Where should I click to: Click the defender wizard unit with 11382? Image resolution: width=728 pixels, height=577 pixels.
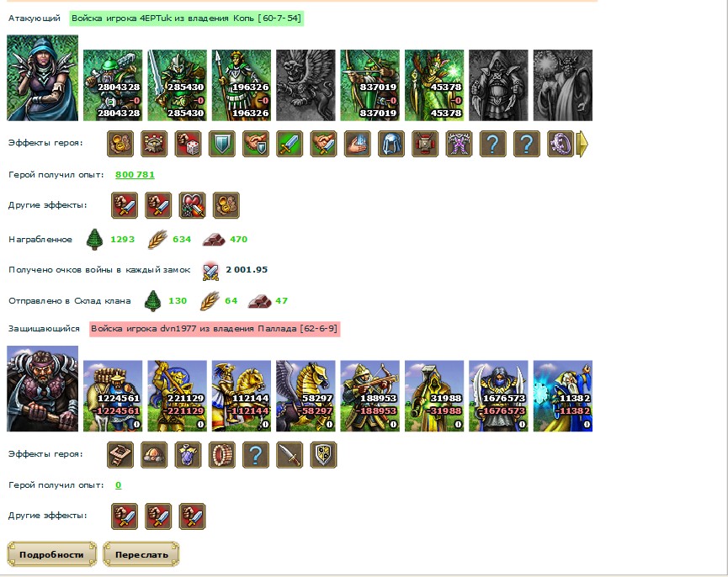tap(563, 396)
